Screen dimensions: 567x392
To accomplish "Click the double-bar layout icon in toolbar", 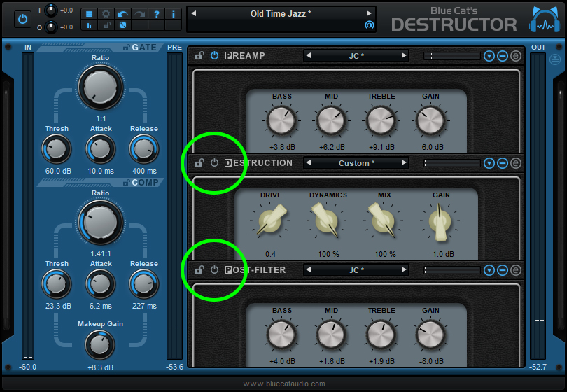I will click(x=89, y=25).
